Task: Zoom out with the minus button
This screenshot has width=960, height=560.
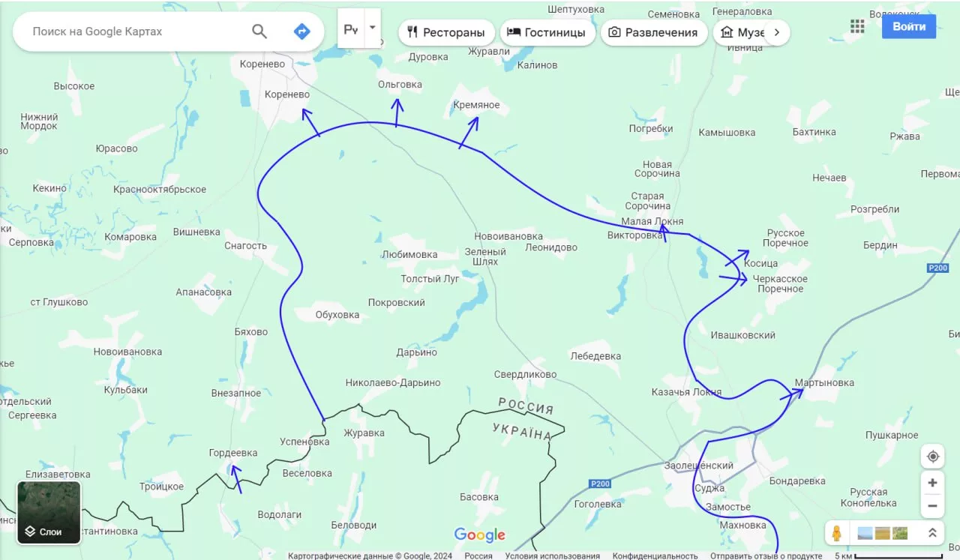Action: 932,505
